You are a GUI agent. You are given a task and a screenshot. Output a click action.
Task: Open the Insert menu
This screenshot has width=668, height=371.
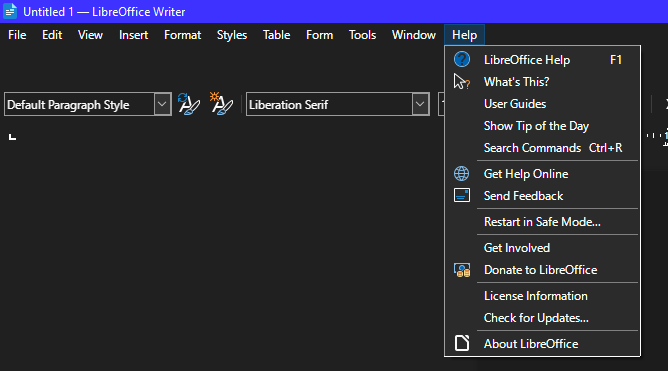133,35
